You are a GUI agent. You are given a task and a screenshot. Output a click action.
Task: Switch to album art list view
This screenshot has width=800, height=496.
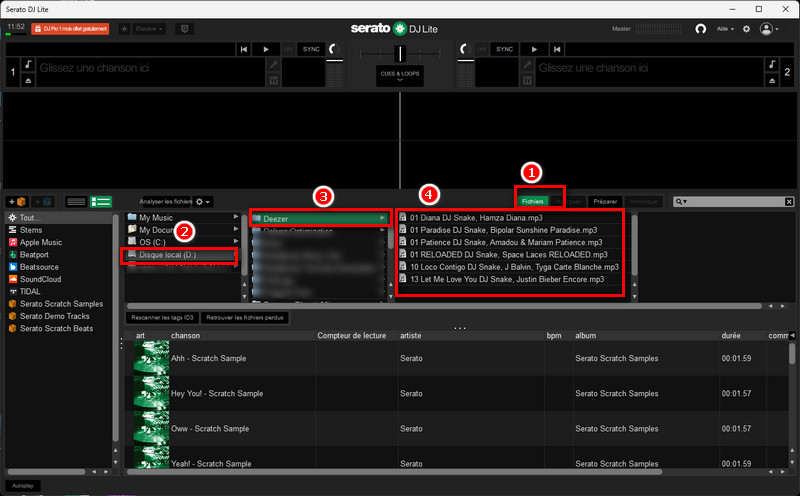click(x=101, y=202)
